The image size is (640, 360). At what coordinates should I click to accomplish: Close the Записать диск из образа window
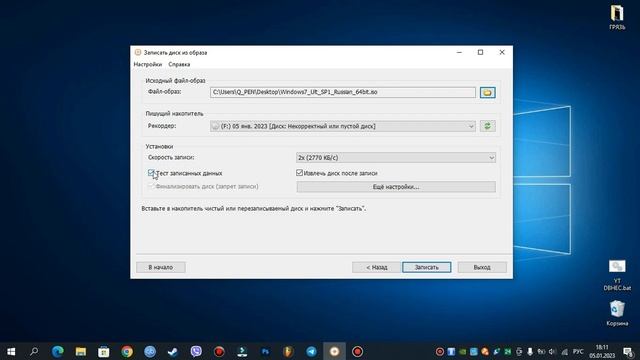click(502, 52)
